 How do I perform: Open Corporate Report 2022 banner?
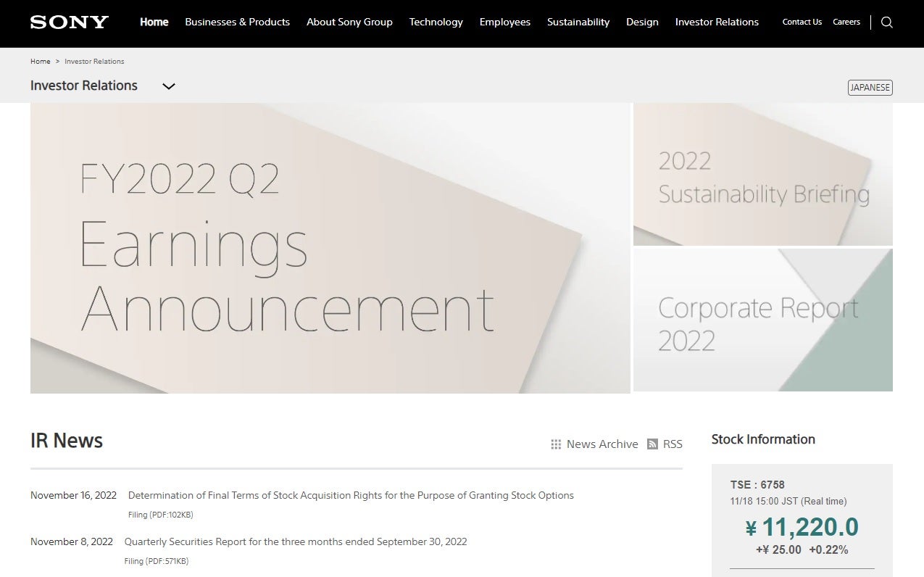(x=763, y=320)
